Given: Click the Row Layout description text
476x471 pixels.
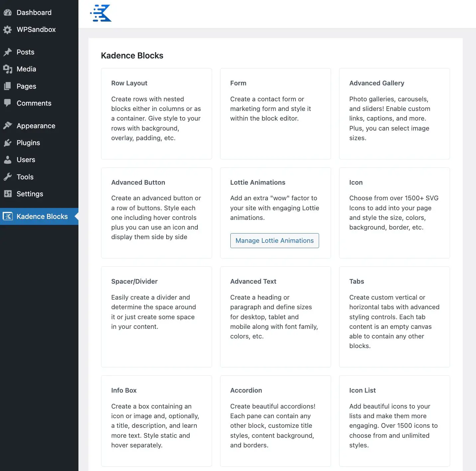Looking at the screenshot, I should [156, 119].
